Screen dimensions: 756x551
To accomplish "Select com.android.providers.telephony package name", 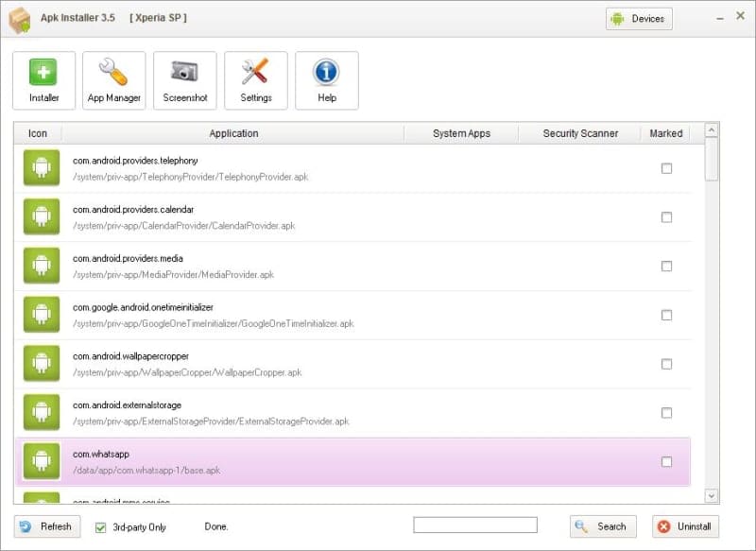I will click(135, 161).
